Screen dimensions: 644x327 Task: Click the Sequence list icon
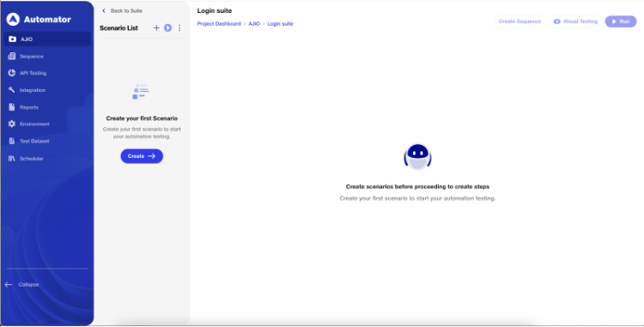(x=12, y=56)
